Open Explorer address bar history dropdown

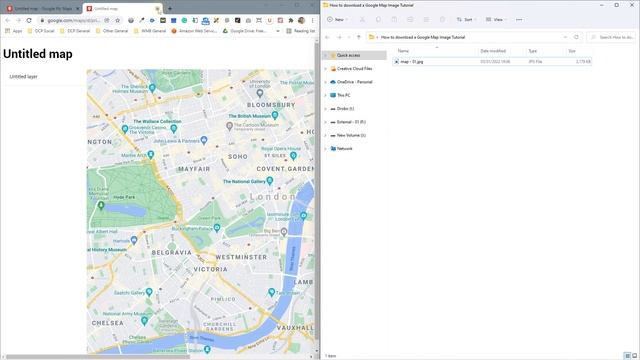click(565, 37)
